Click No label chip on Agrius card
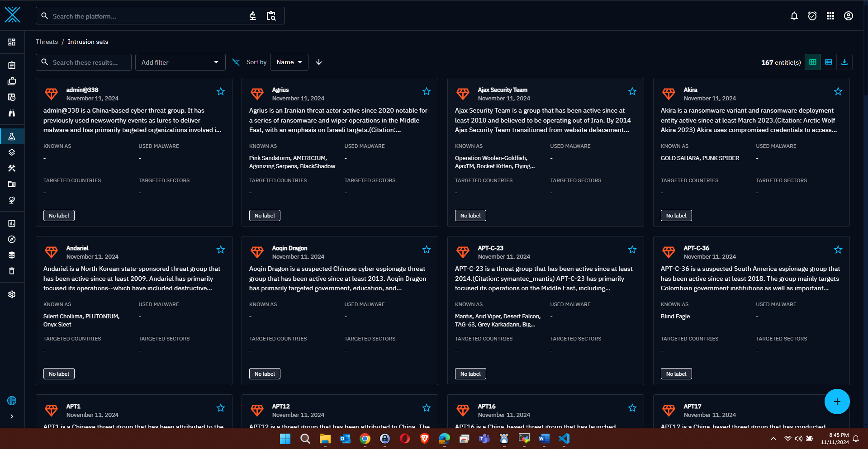868x449 pixels. pyautogui.click(x=265, y=216)
